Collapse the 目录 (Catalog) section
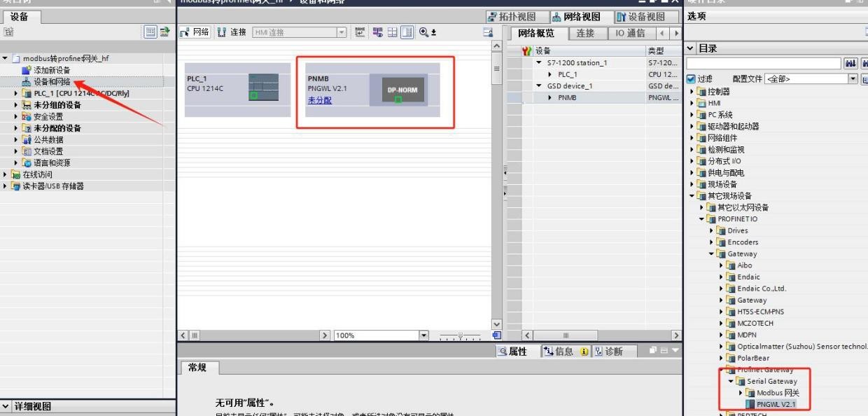868x416 pixels. (691, 48)
